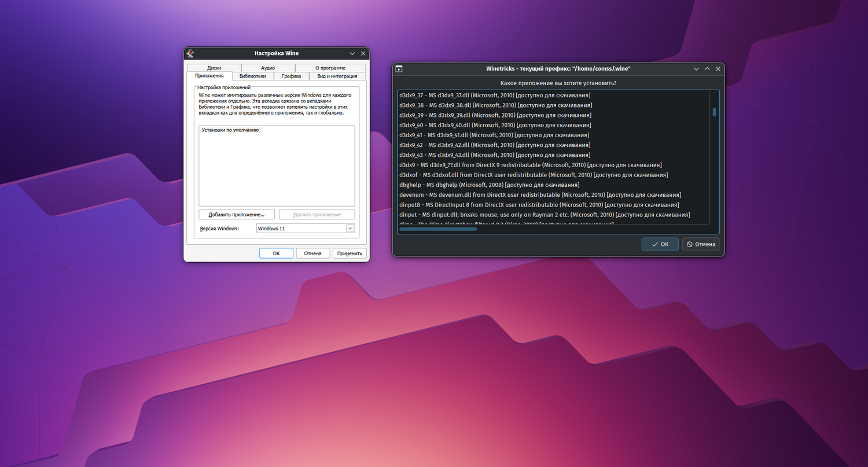This screenshot has height=467, width=868.
Task: Close the Настройка Wine window
Action: [363, 53]
